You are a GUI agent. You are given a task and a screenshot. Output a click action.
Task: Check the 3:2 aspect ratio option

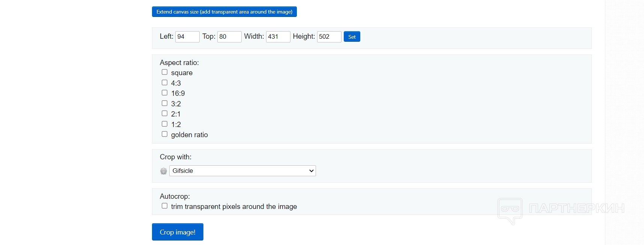pyautogui.click(x=164, y=103)
